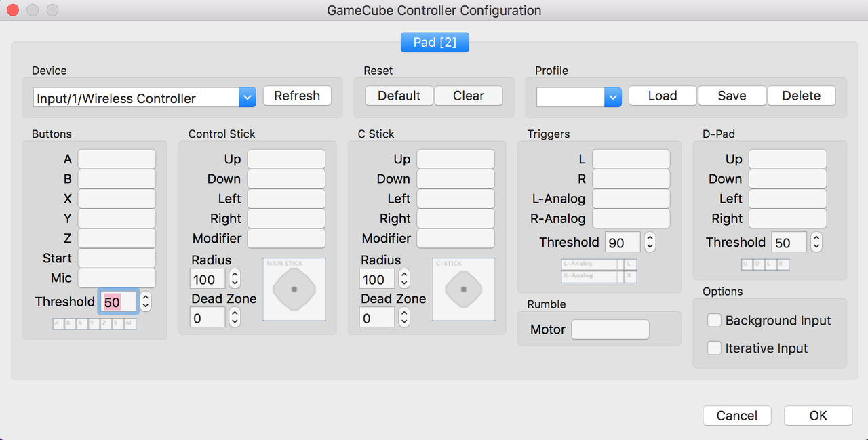Click the Clear button

tap(469, 96)
